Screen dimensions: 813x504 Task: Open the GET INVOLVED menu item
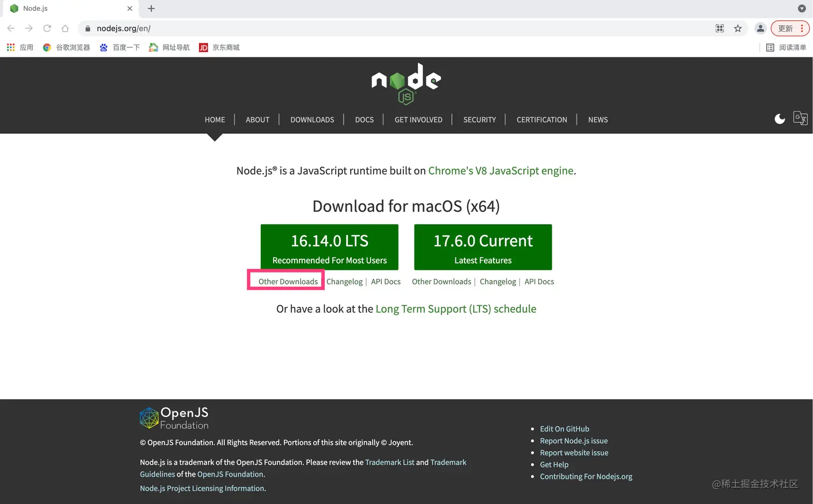(418, 120)
